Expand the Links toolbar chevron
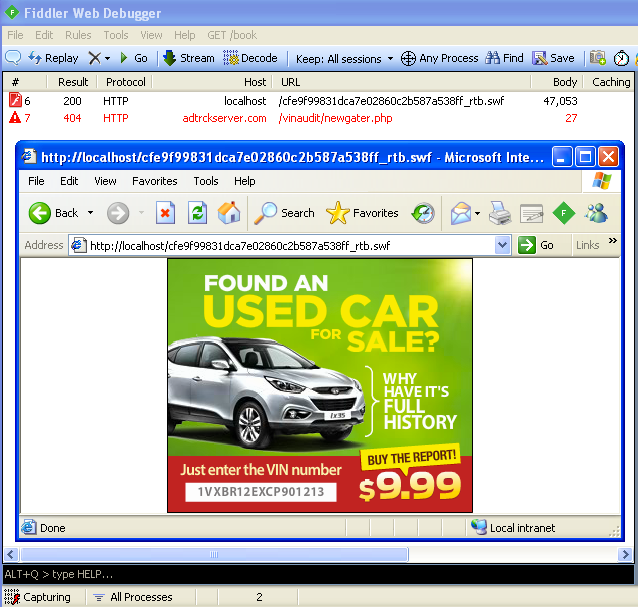Image resolution: width=638 pixels, height=607 pixels. (612, 240)
